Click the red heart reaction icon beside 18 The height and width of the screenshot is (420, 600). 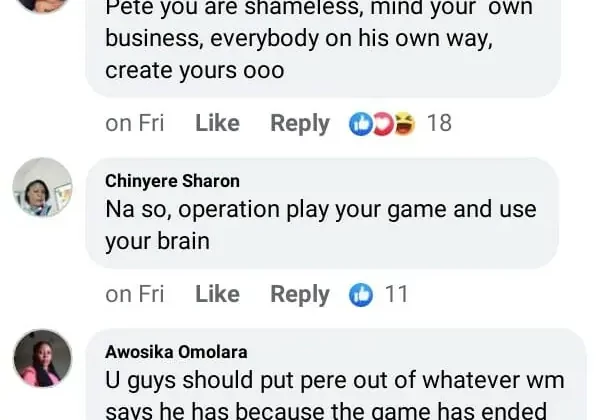coord(381,124)
